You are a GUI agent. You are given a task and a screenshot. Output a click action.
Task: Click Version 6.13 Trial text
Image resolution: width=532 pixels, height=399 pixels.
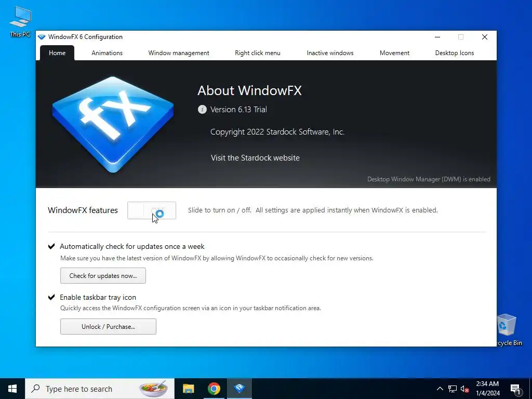[x=238, y=109]
